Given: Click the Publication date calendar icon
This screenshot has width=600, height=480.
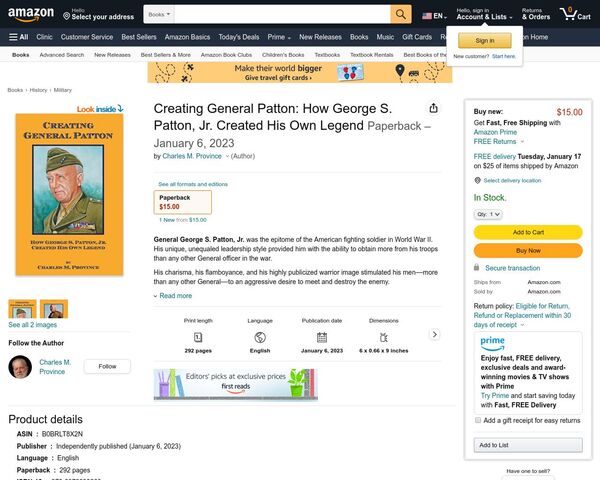Looking at the screenshot, I should [x=322, y=337].
